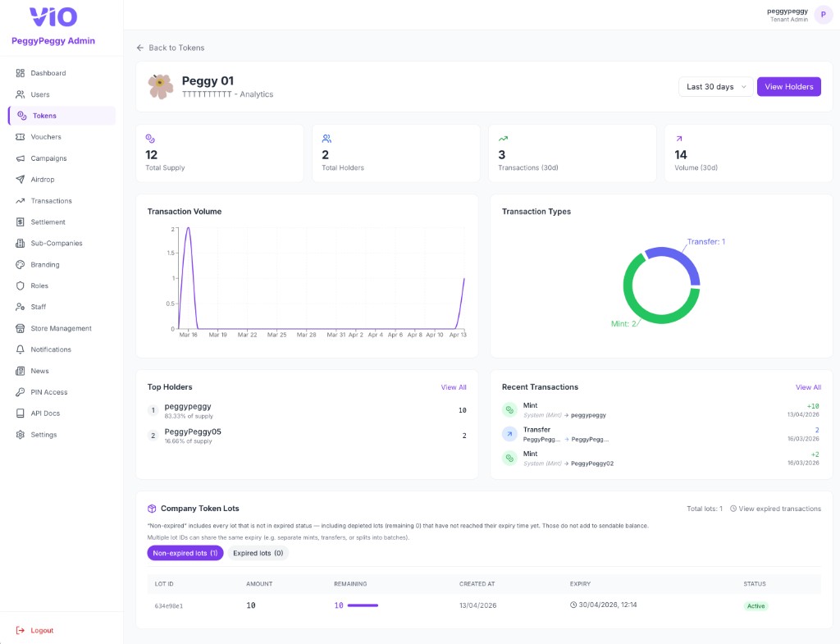Select Non-expired lots tab
Image resolution: width=840 pixels, height=644 pixels.
185,553
